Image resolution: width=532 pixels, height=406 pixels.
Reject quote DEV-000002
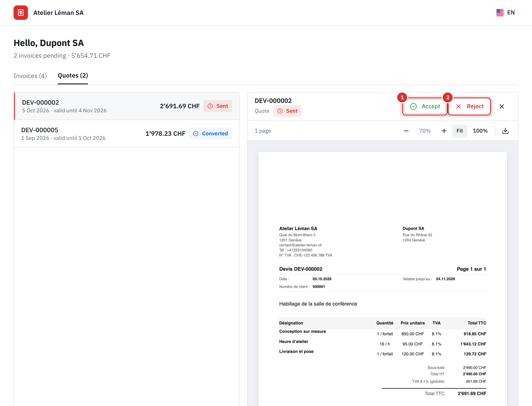470,106
